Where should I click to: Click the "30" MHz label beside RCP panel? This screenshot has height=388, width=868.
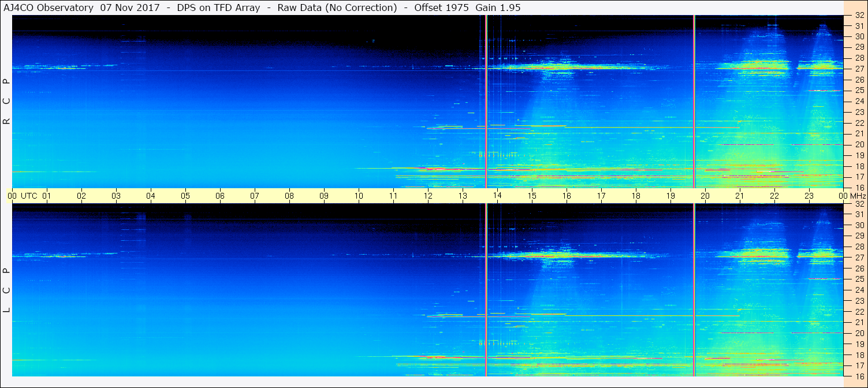tap(859, 36)
